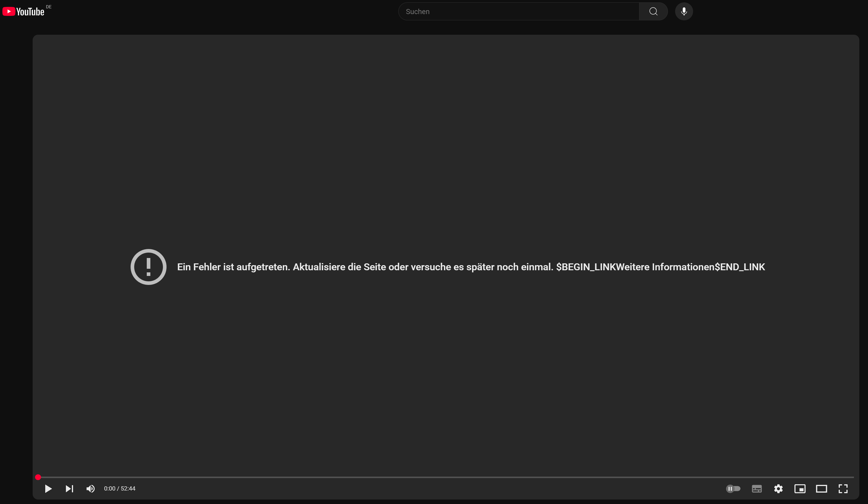The image size is (868, 504).
Task: Switch to miniplayer mode
Action: (800, 488)
